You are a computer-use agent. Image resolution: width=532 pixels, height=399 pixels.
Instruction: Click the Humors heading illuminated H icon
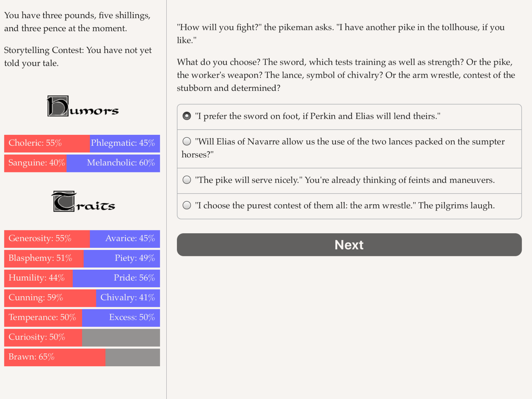point(58,106)
